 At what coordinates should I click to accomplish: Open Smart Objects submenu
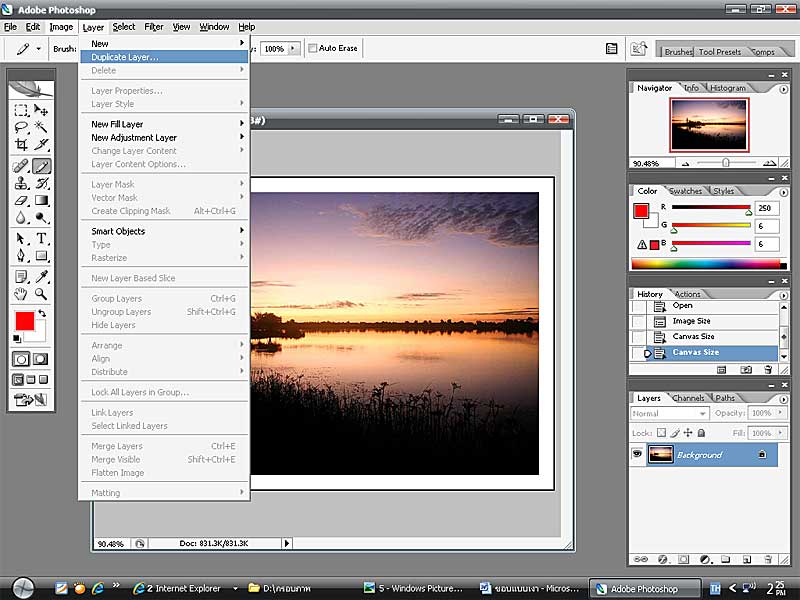pyautogui.click(x=164, y=231)
